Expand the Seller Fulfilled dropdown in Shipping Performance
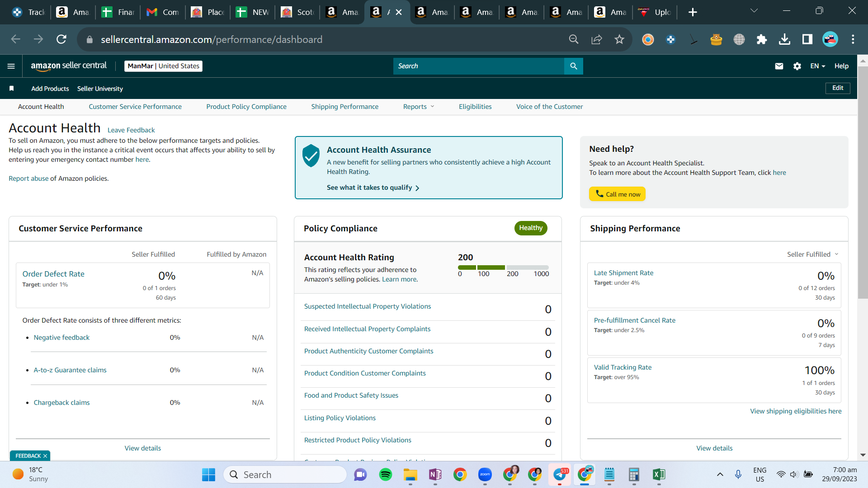The height and width of the screenshot is (488, 868). (x=812, y=254)
